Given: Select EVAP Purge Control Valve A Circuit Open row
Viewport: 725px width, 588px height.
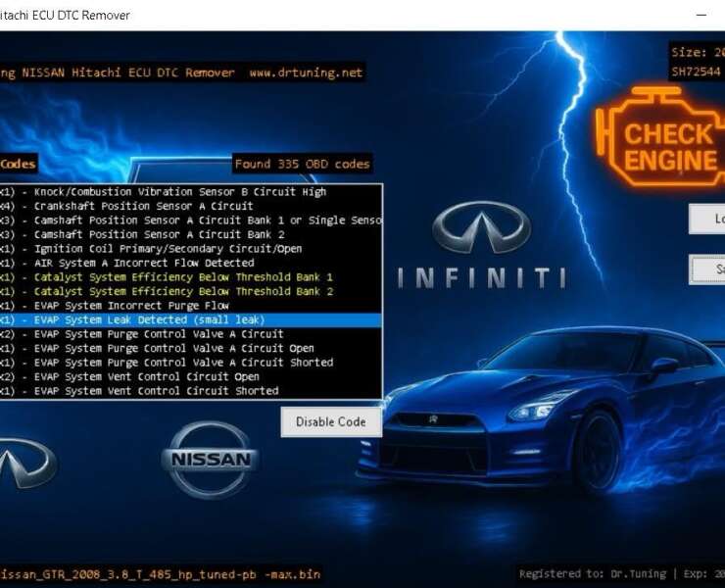Looking at the screenshot, I should (x=191, y=348).
